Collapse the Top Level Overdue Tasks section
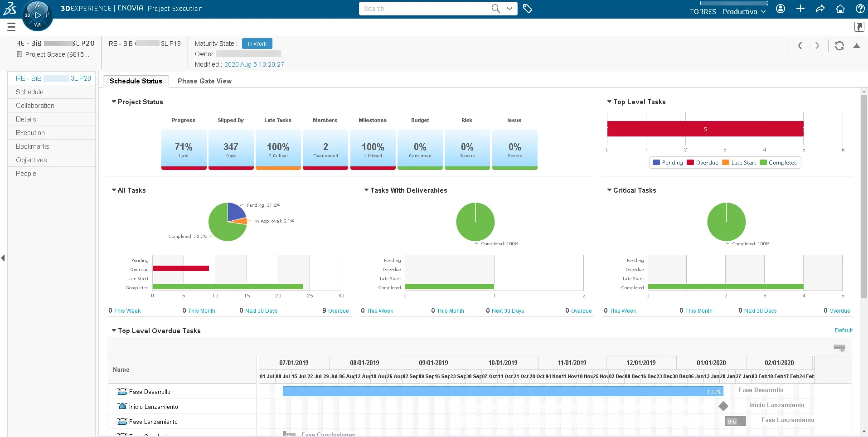The width and height of the screenshot is (868, 437). pyautogui.click(x=114, y=331)
